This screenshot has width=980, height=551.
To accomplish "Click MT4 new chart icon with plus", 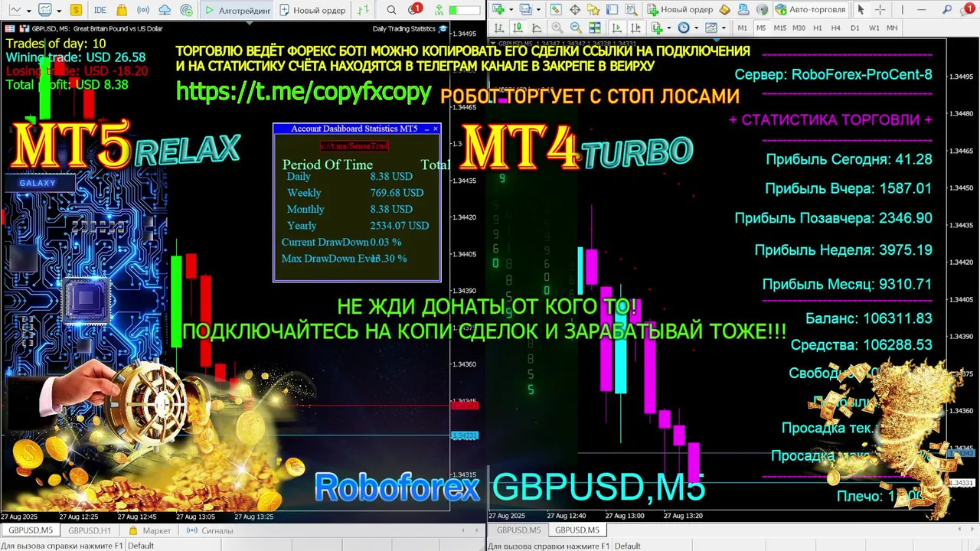I will click(x=498, y=9).
